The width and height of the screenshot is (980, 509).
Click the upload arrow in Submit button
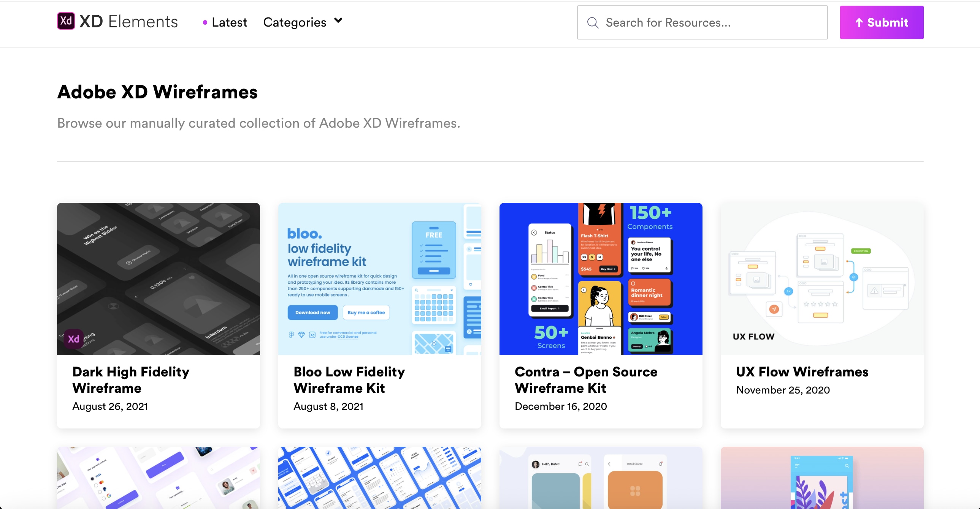tap(859, 23)
